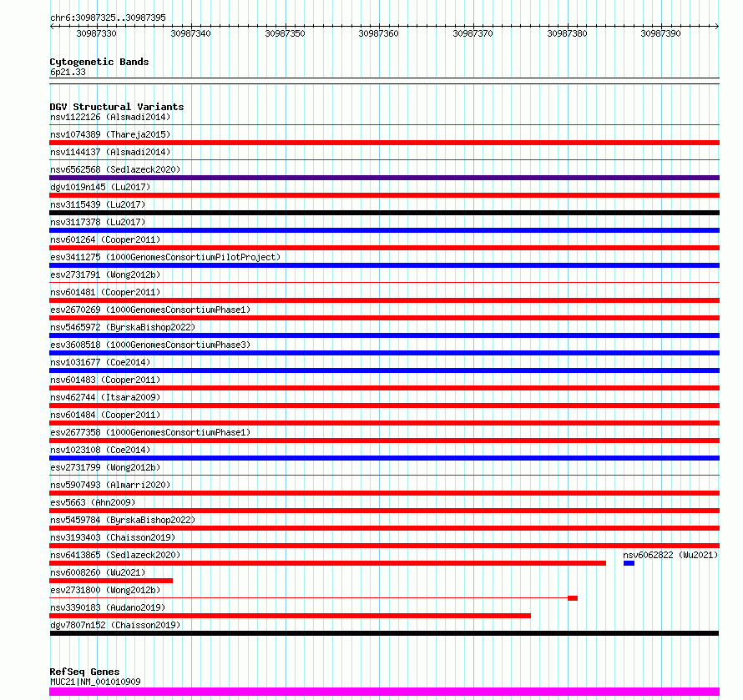Select the nsv1074389 (Thareja2015) red bar
The width and height of the screenshot is (743, 700).
click(x=384, y=143)
